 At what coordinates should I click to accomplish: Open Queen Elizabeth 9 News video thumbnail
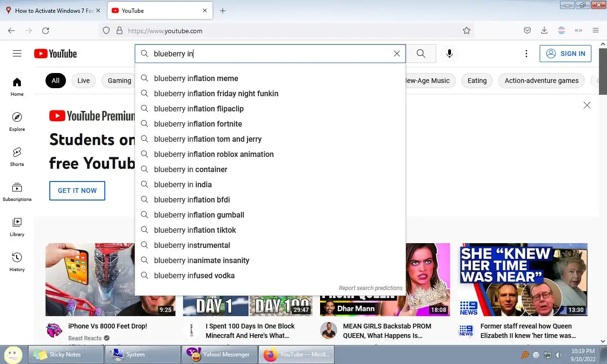click(x=523, y=280)
